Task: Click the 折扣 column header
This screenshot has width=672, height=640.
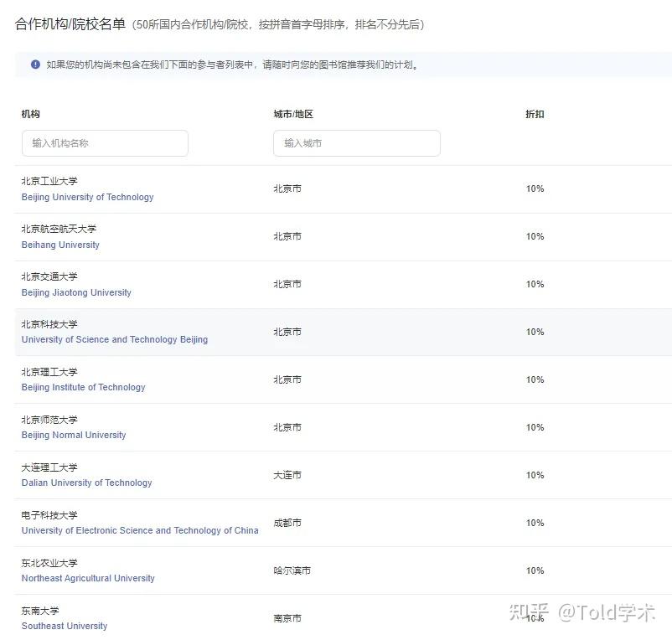Action: pos(535,114)
